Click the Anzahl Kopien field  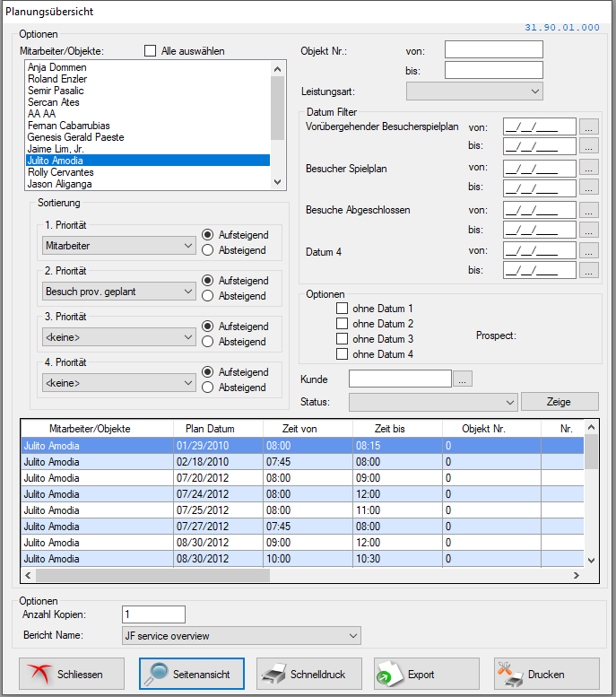[x=153, y=614]
